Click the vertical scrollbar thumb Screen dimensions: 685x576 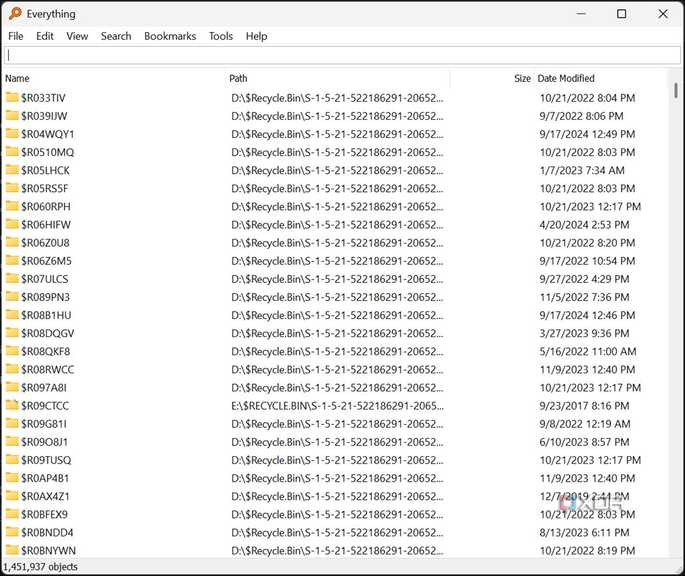click(676, 90)
